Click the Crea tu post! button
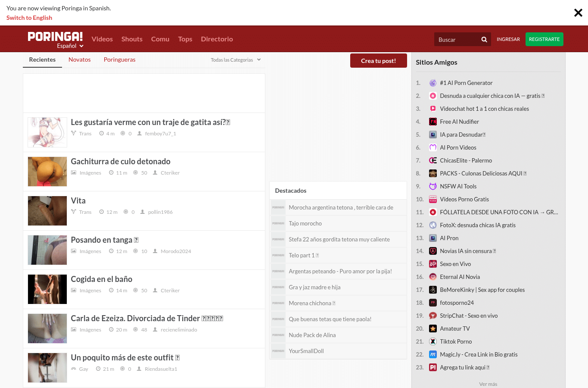The image size is (588, 388). 379,61
